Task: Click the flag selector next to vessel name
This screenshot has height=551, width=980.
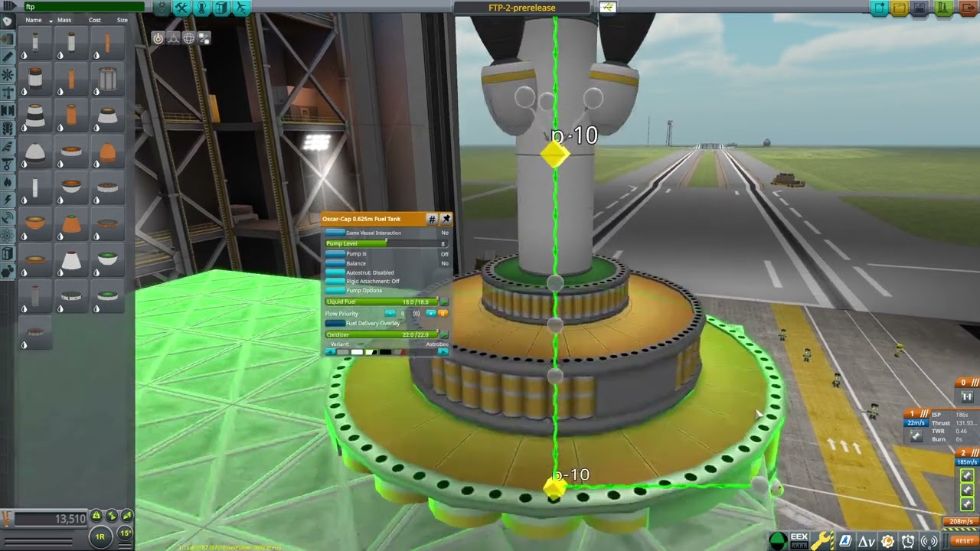Action: tap(609, 8)
